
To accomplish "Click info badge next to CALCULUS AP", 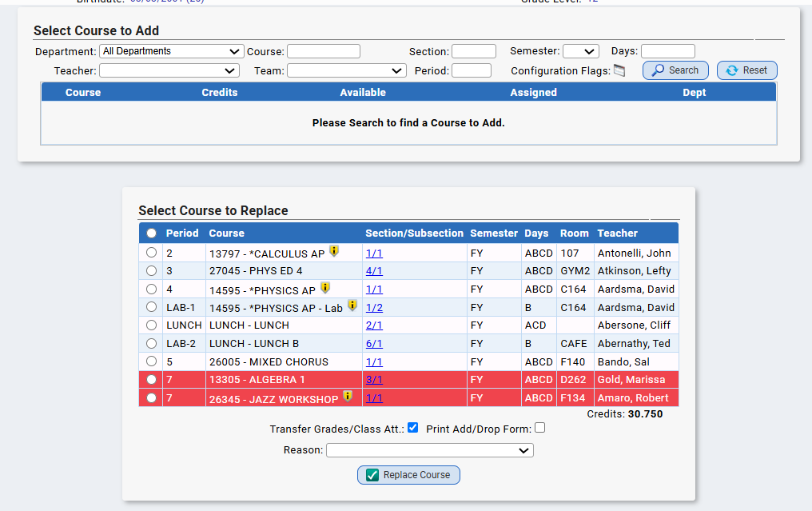I will 334,251.
